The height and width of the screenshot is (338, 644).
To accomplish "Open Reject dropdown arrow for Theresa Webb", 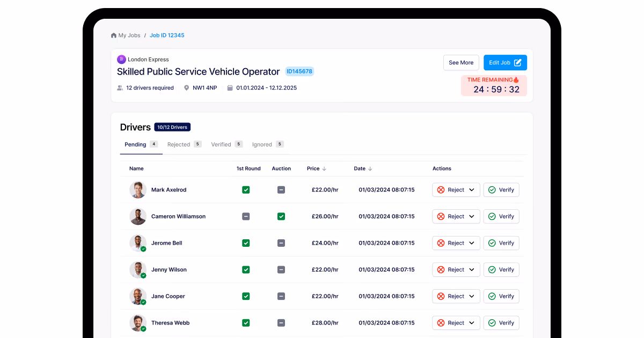I will 472,323.
